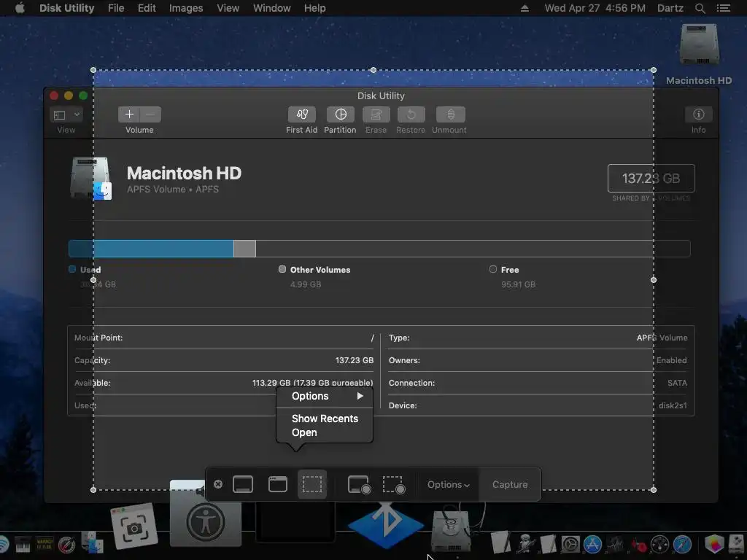Image resolution: width=747 pixels, height=560 pixels.
Task: Click the First Aid toolbar icon
Action: (301, 114)
